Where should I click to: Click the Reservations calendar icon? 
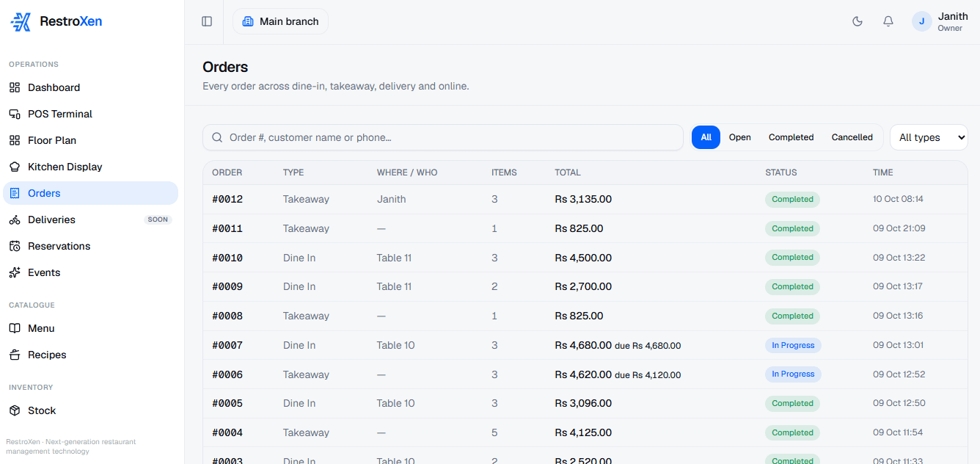[15, 246]
